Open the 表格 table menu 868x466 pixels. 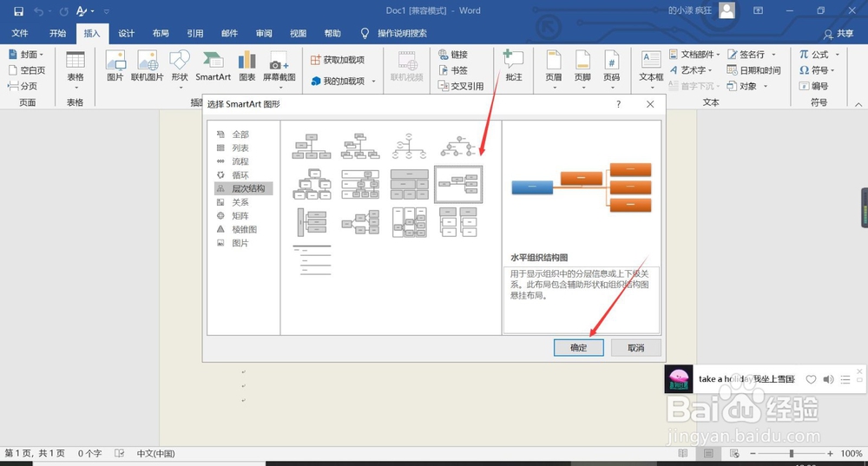(76, 69)
